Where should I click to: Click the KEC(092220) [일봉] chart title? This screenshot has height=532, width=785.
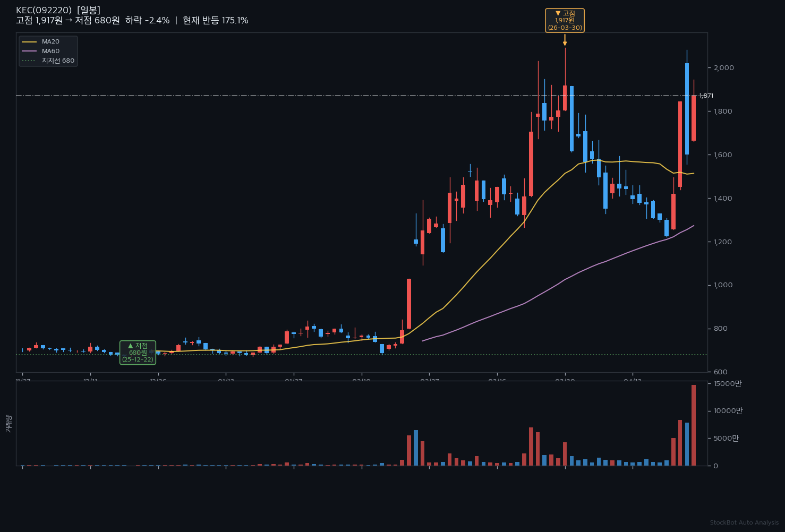pos(58,10)
